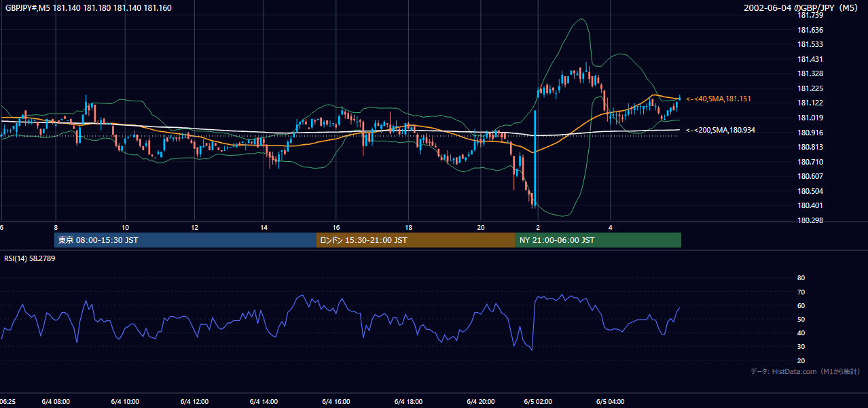Click price axis value 181.739
The width and height of the screenshot is (868, 408).
pos(810,15)
